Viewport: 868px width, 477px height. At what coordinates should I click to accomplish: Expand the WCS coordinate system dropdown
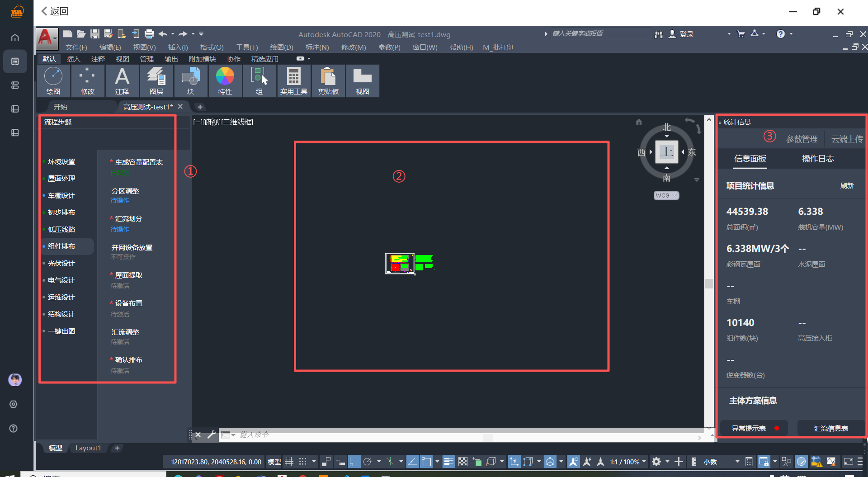pyautogui.click(x=666, y=195)
